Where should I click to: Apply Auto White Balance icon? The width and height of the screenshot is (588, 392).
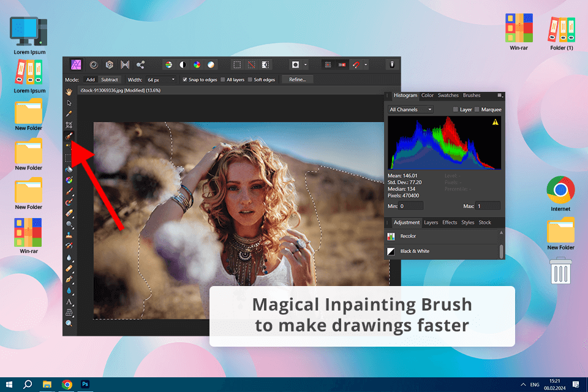tap(211, 65)
